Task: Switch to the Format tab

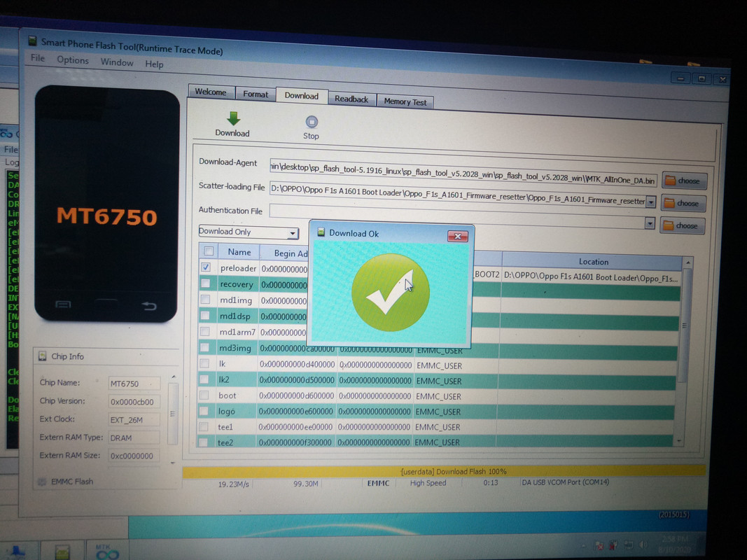Action: point(256,94)
